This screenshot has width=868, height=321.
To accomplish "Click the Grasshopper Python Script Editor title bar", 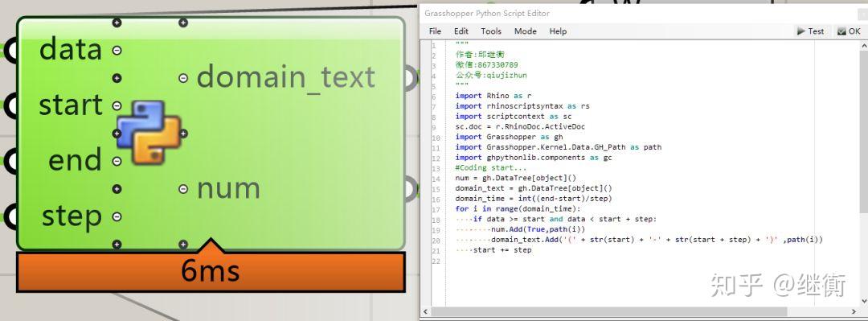I will coord(642,14).
